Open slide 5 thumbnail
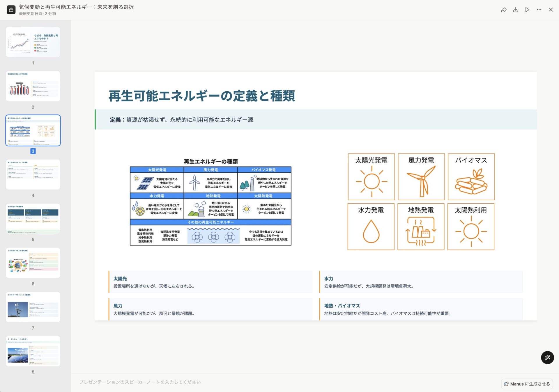The height and width of the screenshot is (392, 559). pyautogui.click(x=33, y=218)
